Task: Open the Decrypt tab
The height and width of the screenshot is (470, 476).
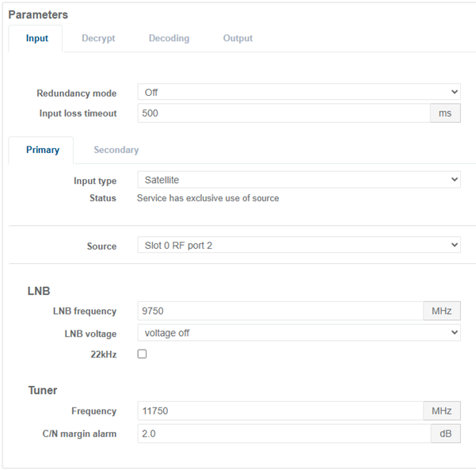Action: [x=98, y=38]
